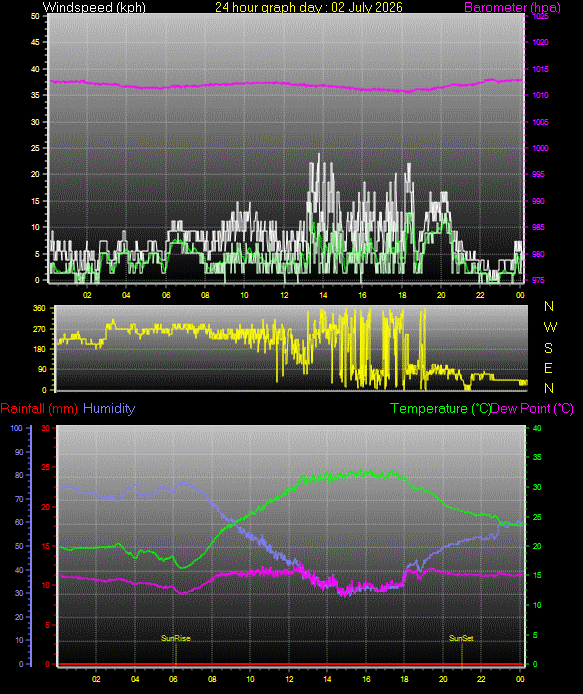Click the "N" compass letter beside 360
The image size is (583, 694).
[549, 306]
